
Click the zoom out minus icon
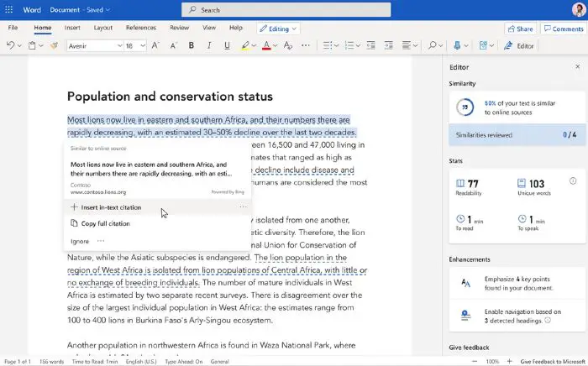pyautogui.click(x=475, y=362)
